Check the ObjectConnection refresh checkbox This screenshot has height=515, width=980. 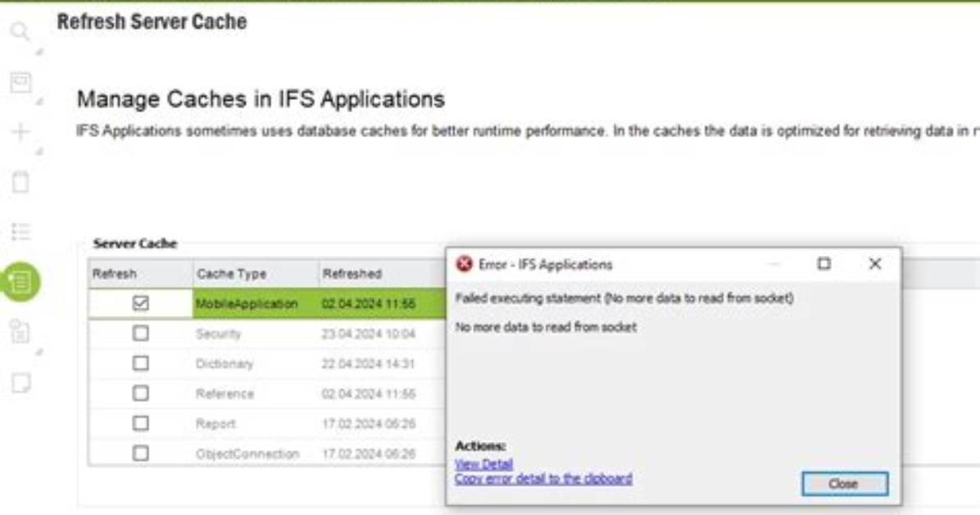[x=141, y=453]
